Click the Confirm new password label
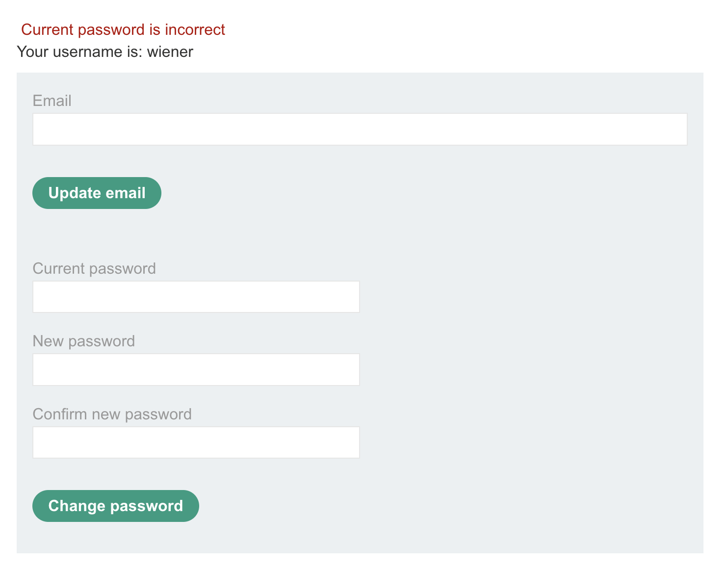Screen dimensions: 728x569 (x=112, y=414)
